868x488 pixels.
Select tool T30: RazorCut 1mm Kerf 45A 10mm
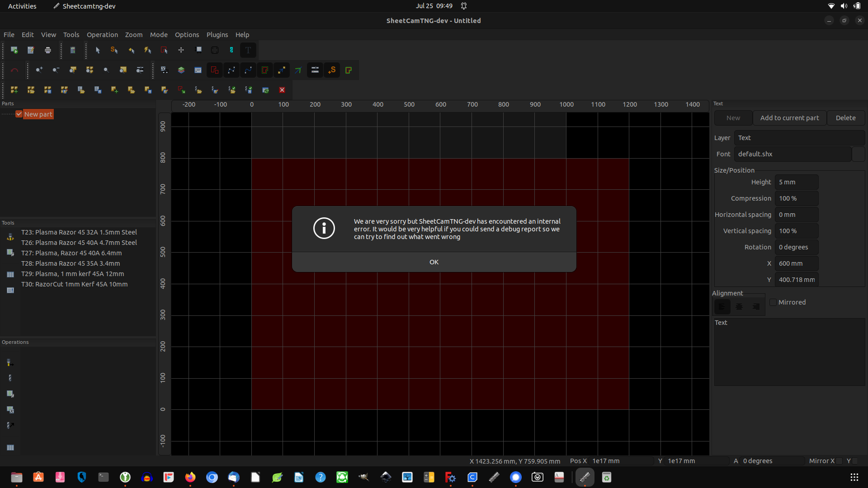coord(74,284)
